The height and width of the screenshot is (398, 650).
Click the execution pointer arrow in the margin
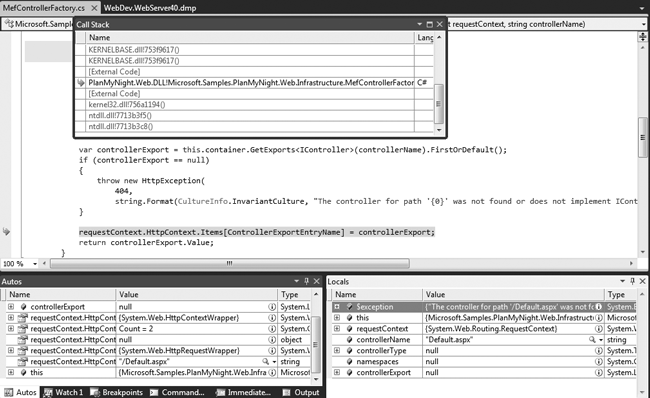[6, 231]
